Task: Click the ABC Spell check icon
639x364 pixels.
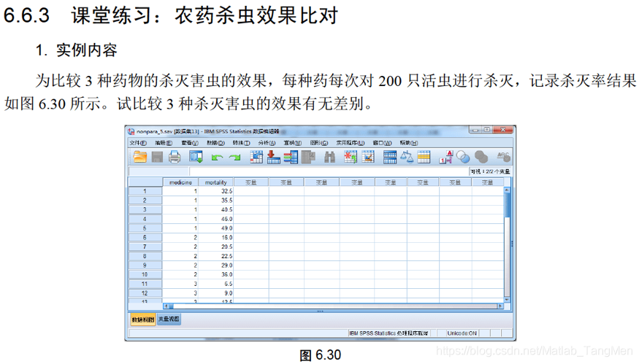Action: [503, 157]
